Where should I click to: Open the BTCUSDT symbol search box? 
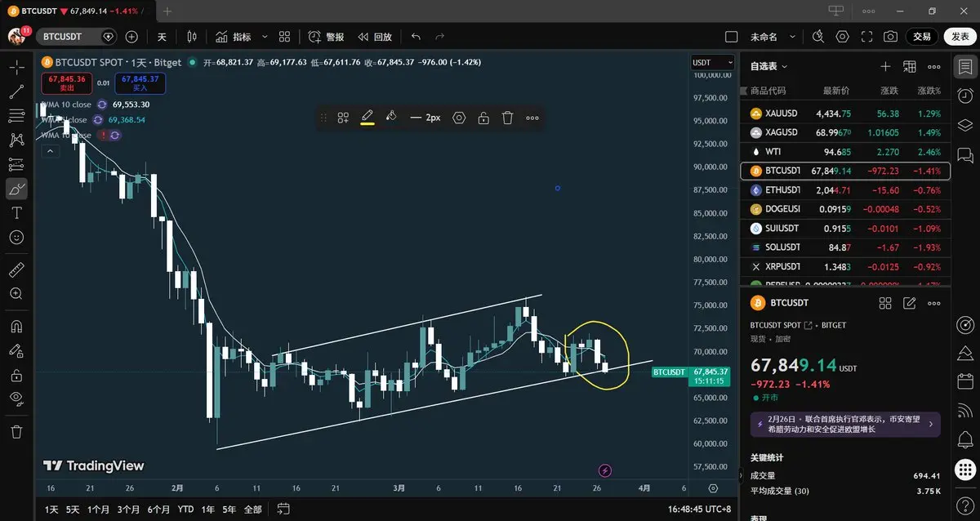78,37
